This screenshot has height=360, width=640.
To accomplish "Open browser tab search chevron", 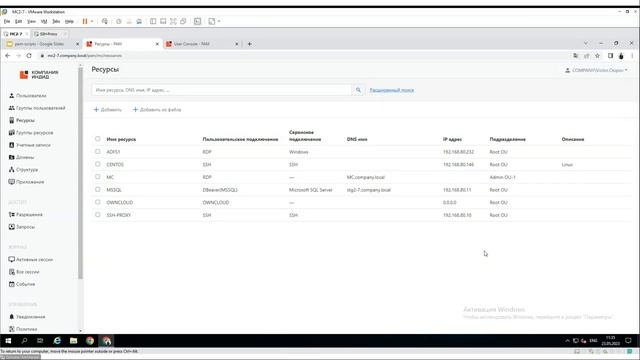I will click(586, 43).
